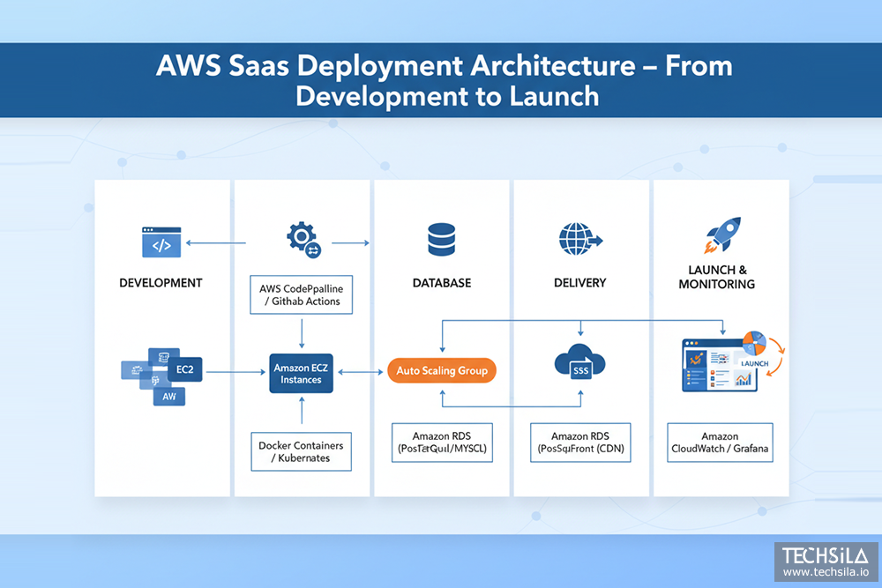
Task: Select the CI/CD gear pipeline icon
Action: [303, 241]
